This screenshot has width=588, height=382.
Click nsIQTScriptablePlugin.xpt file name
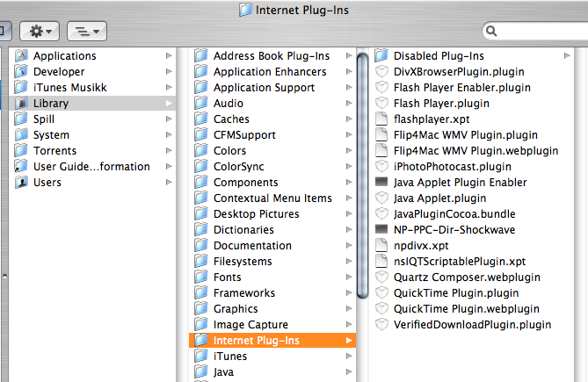(460, 262)
